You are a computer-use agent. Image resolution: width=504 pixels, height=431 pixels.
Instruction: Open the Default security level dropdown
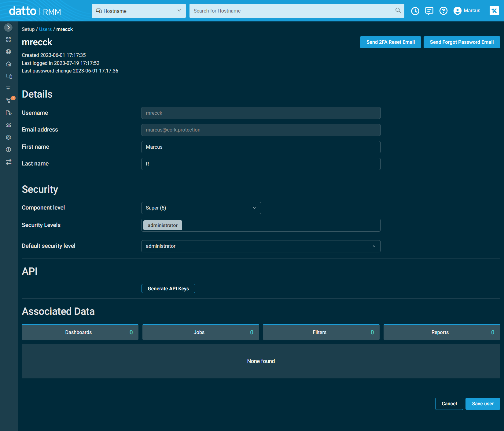click(x=261, y=246)
